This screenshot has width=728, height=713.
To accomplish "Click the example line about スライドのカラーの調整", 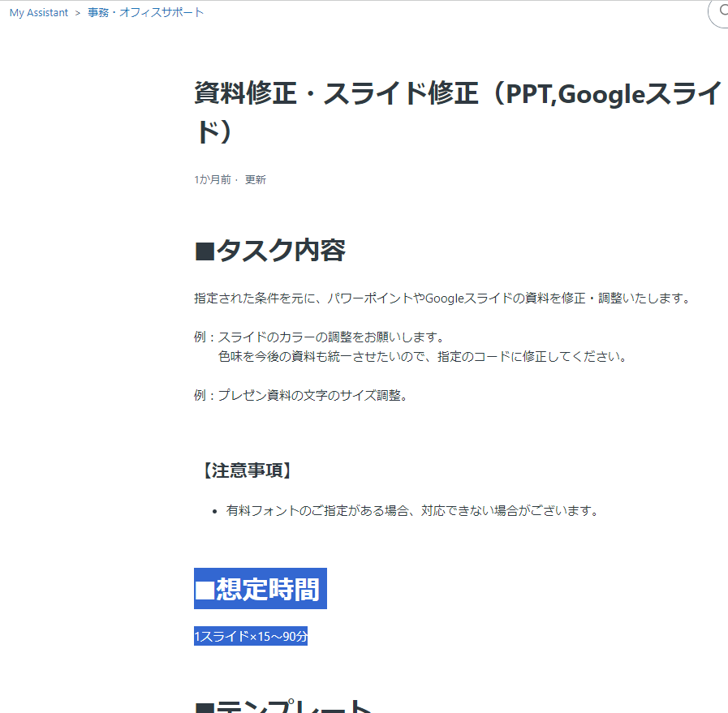I will tap(319, 337).
